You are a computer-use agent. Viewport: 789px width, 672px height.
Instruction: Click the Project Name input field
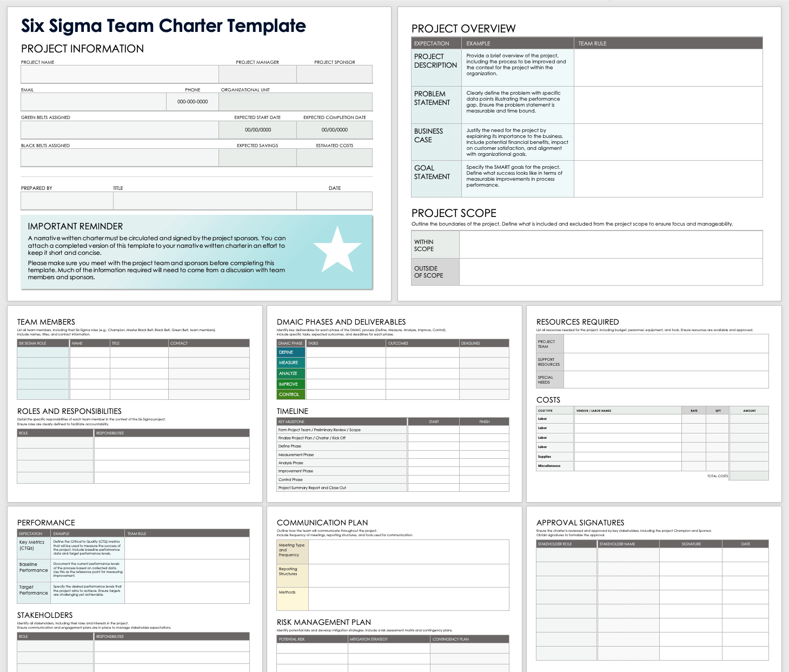click(x=120, y=74)
